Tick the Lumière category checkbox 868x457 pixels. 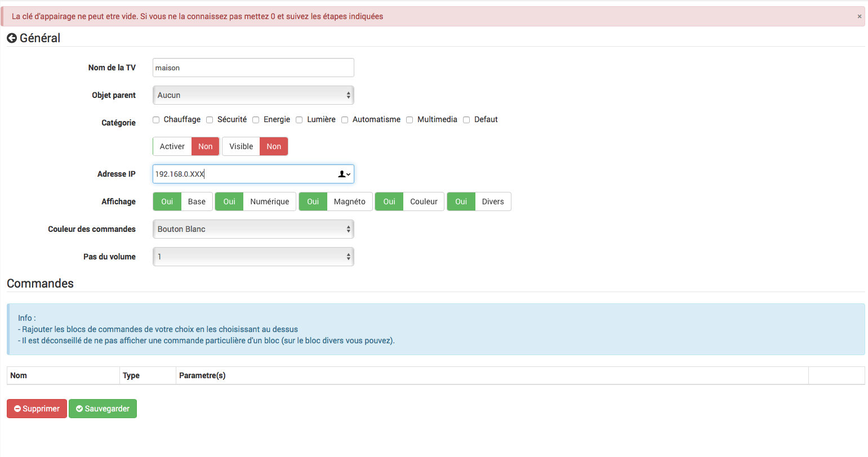pos(299,120)
